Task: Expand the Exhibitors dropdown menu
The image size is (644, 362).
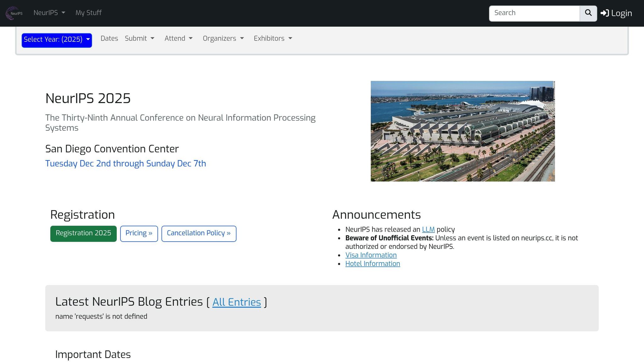Action: pyautogui.click(x=273, y=38)
